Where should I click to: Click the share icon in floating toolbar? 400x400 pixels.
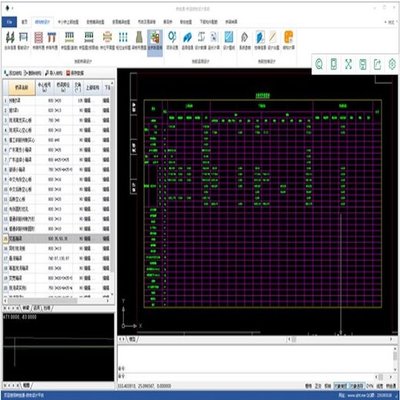point(377,64)
